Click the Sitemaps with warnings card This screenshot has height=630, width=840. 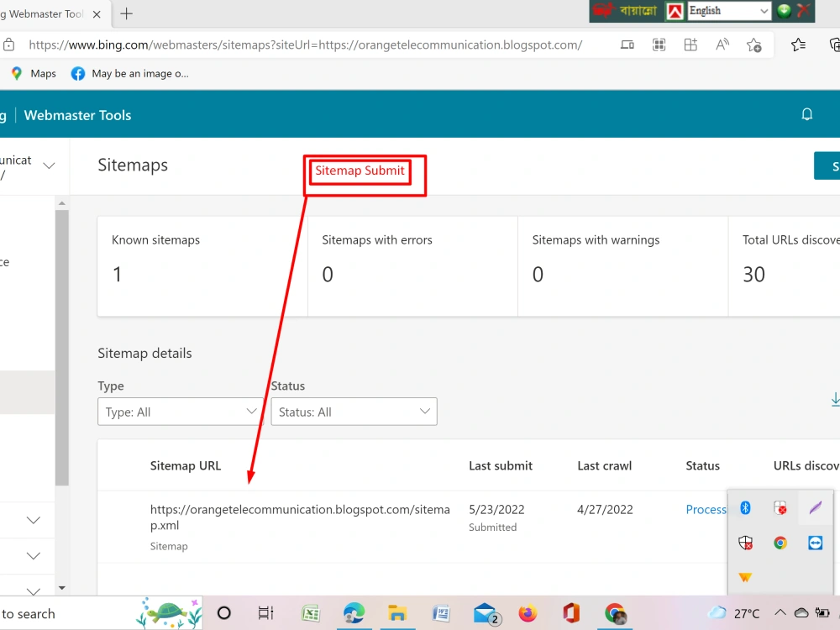pos(623,266)
